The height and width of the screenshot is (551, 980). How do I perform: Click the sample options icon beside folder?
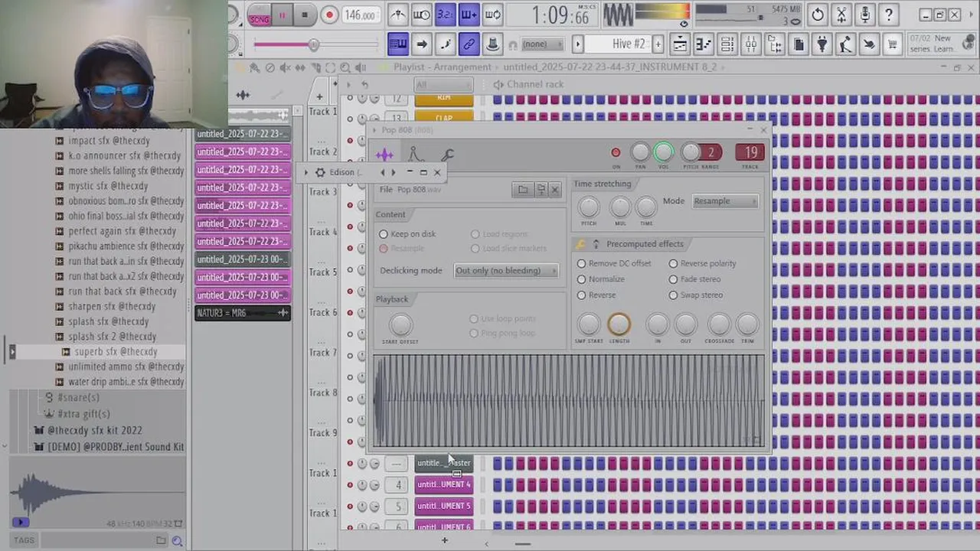click(541, 190)
